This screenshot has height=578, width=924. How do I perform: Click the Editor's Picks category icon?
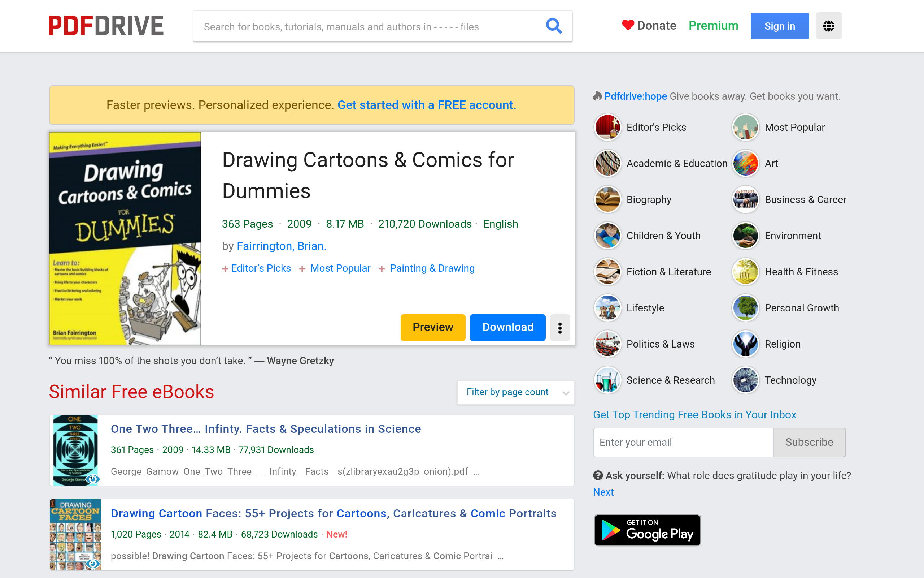[x=607, y=127]
